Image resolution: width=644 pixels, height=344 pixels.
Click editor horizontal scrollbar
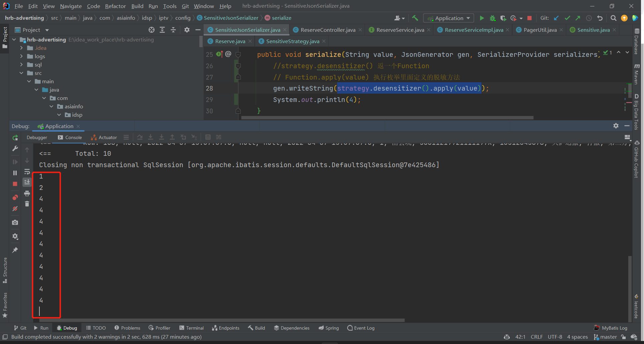pos(387,118)
